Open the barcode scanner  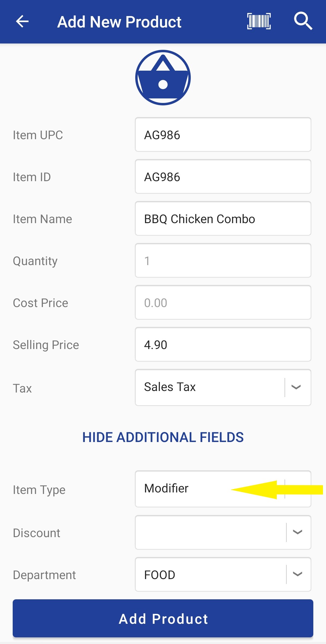point(259,21)
